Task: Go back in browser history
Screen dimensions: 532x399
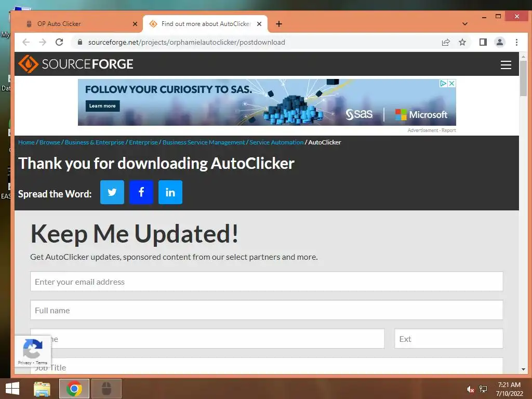Action: (26, 42)
